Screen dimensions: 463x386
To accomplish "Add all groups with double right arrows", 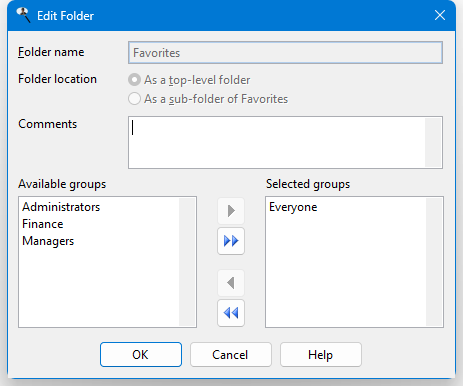I will click(x=231, y=241).
